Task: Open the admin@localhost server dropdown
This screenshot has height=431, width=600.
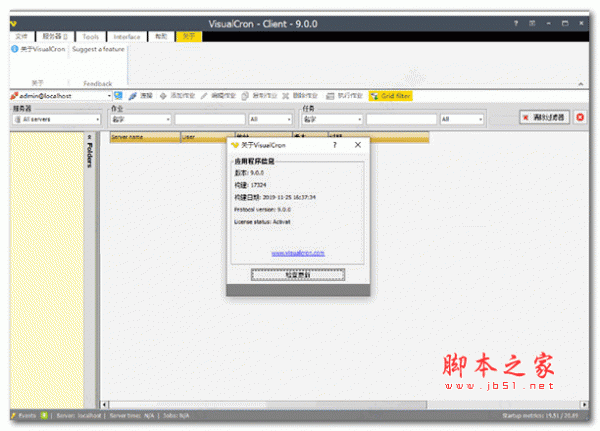Action: (x=109, y=96)
